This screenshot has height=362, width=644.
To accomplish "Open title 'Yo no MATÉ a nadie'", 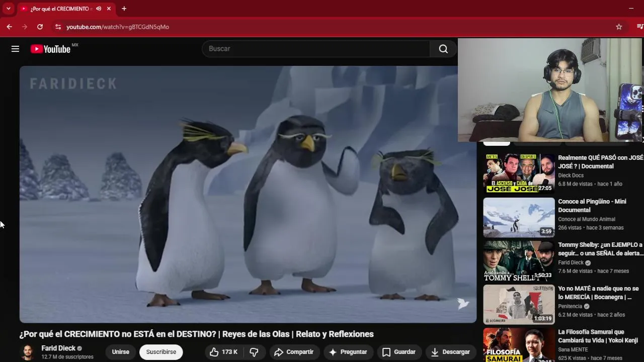I will [x=598, y=293].
